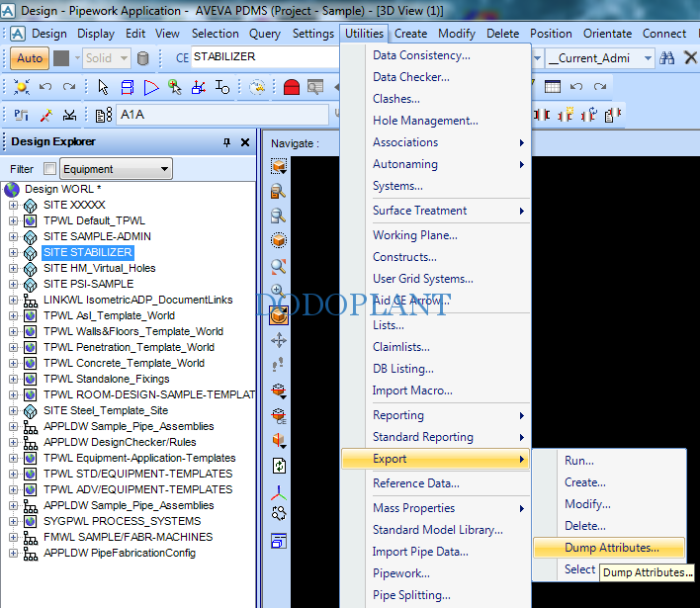This screenshot has height=608, width=700.
Task: Click Run... in Export submenu
Action: pos(609,461)
